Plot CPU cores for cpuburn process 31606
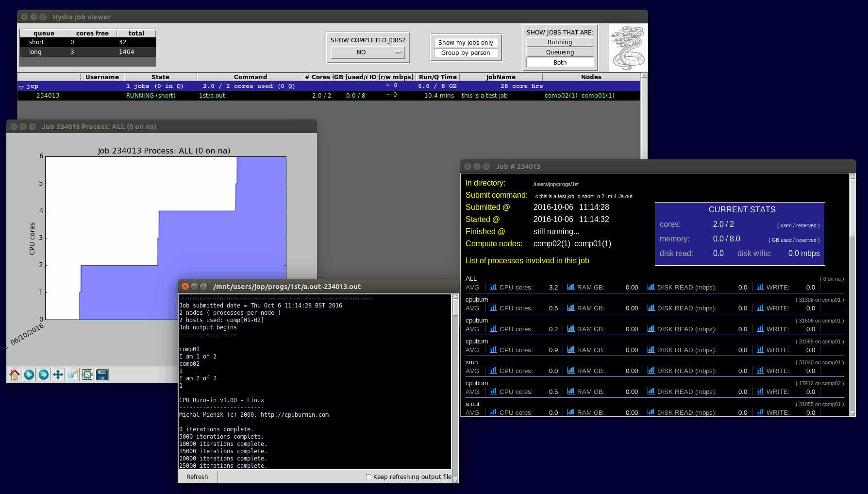 (493, 329)
